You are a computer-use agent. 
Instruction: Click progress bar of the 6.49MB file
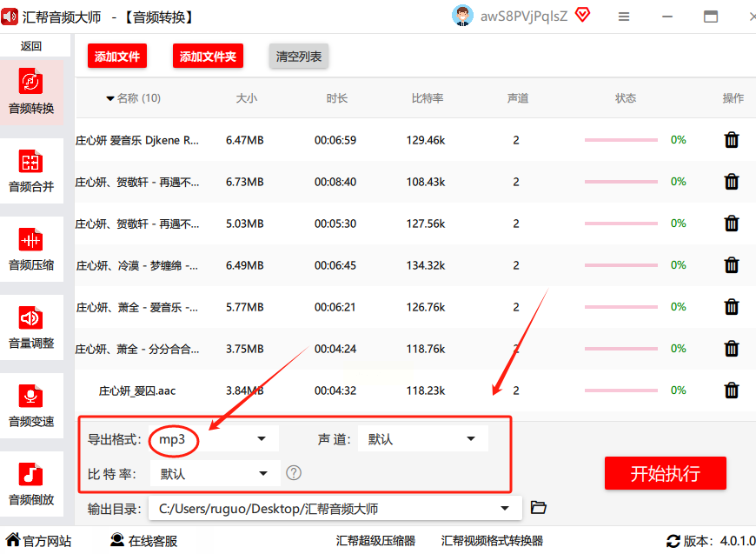pos(621,265)
